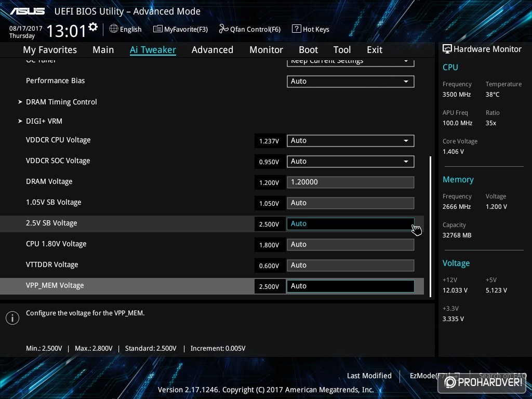Go to the Advanced tab
Viewport: 532px width, 399px height.
point(212,50)
